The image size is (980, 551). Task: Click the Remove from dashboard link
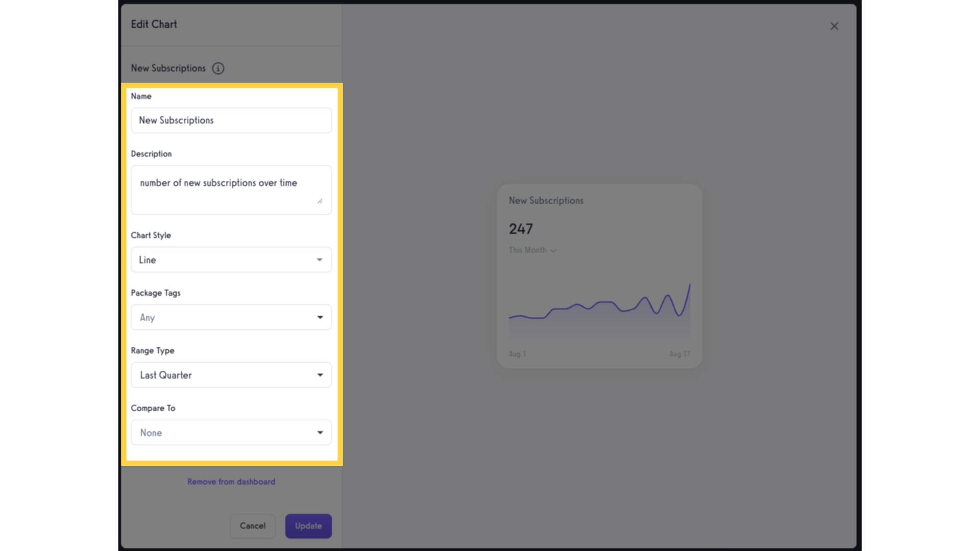[231, 482]
